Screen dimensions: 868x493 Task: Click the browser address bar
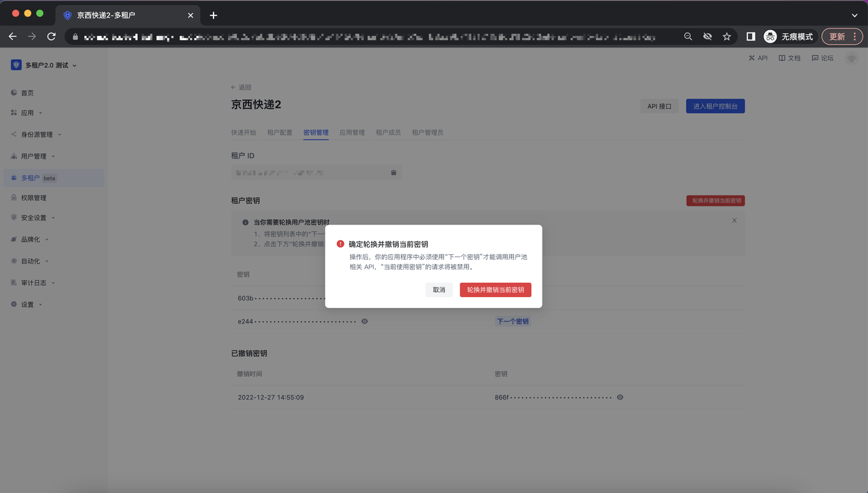coord(380,37)
